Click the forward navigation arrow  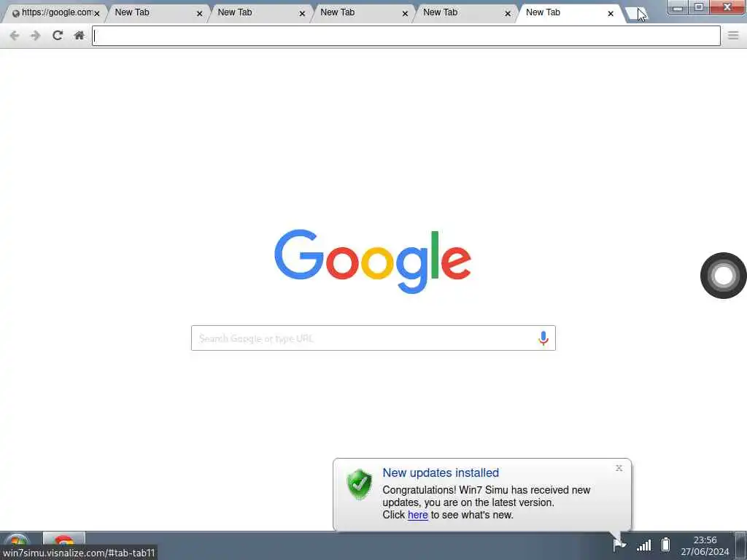36,36
